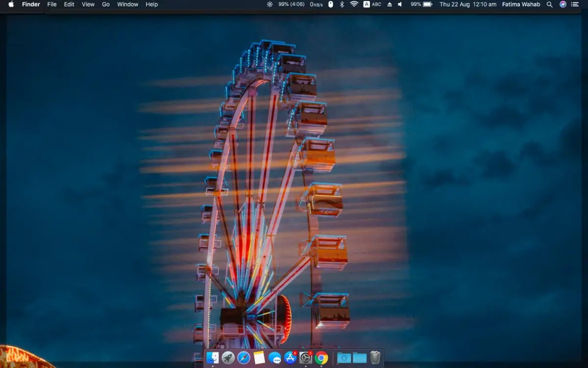Click the Siri icon in menu bar
The height and width of the screenshot is (368, 588).
563,4
